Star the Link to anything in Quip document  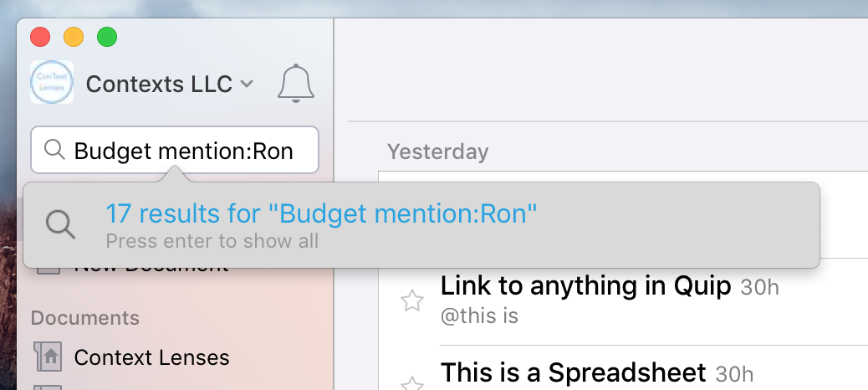[x=412, y=300]
